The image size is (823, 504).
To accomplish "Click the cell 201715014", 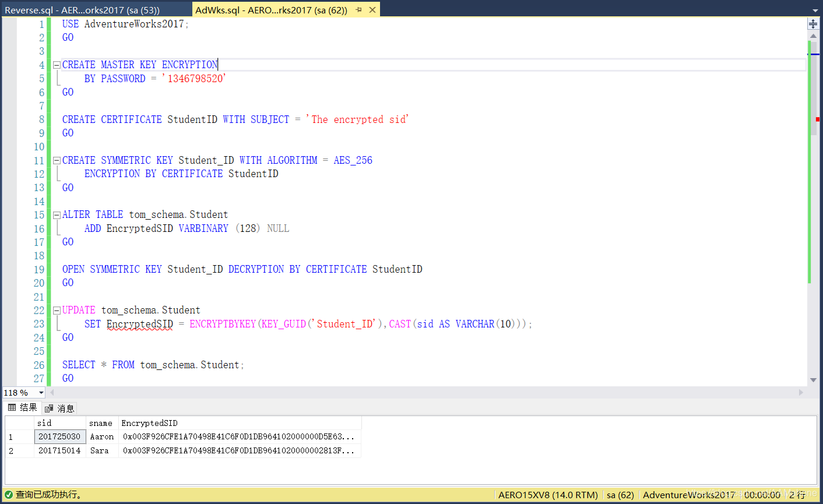I will pyautogui.click(x=60, y=450).
